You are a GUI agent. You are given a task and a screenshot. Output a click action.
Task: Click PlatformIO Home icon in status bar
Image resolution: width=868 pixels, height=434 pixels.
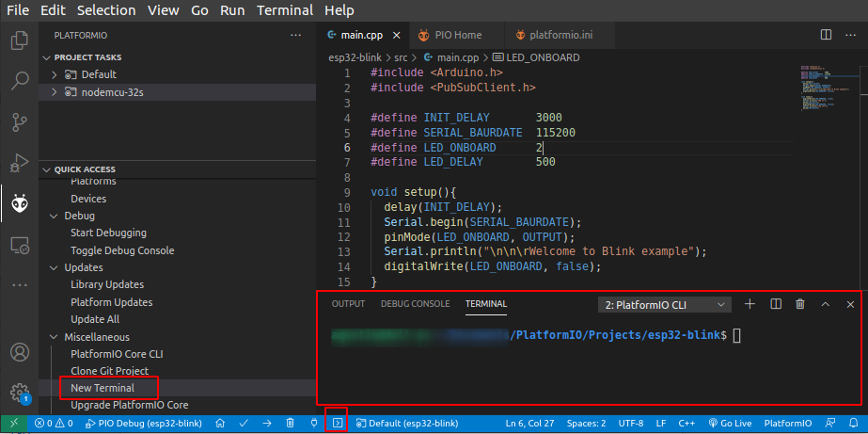(x=220, y=423)
